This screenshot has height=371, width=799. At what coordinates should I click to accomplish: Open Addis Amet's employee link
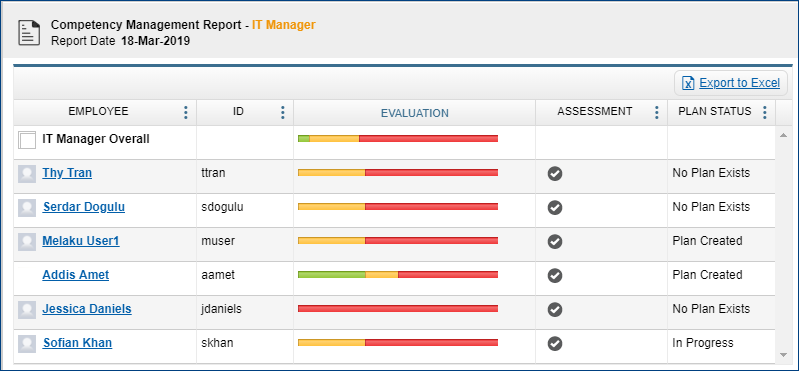(76, 275)
